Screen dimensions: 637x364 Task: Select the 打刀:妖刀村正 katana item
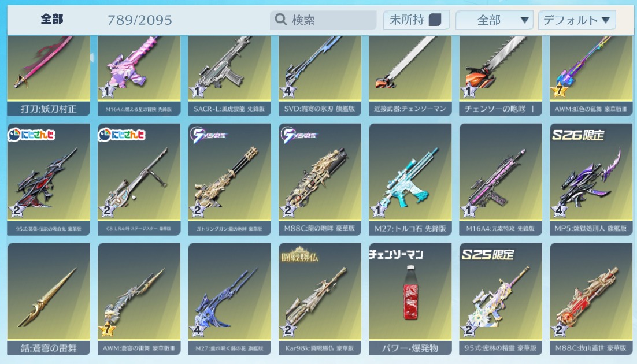click(x=49, y=76)
